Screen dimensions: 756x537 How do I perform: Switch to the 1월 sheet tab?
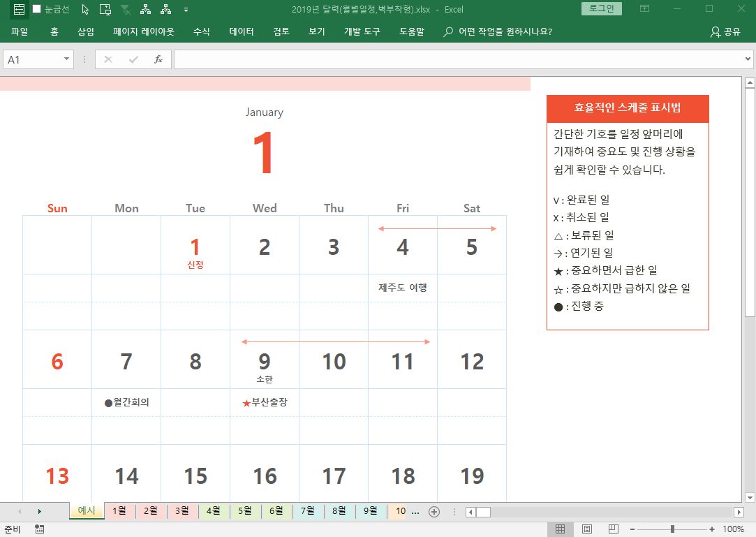pos(119,510)
